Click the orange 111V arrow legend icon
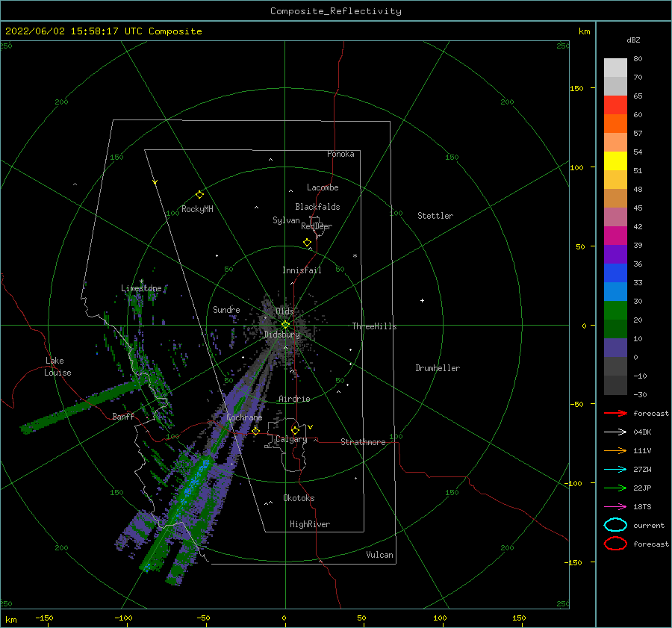The image size is (672, 628). (x=615, y=450)
